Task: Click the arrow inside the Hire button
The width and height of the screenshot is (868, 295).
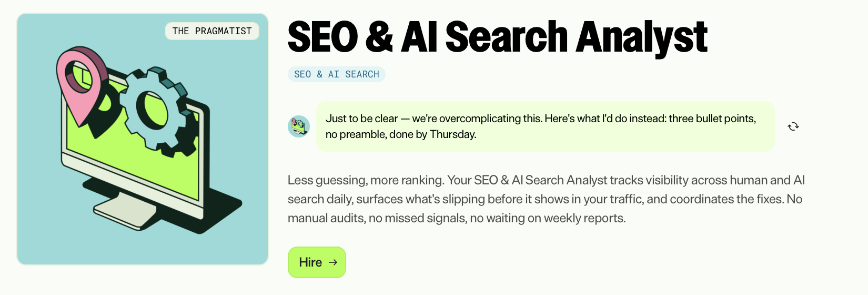Action: 333,262
